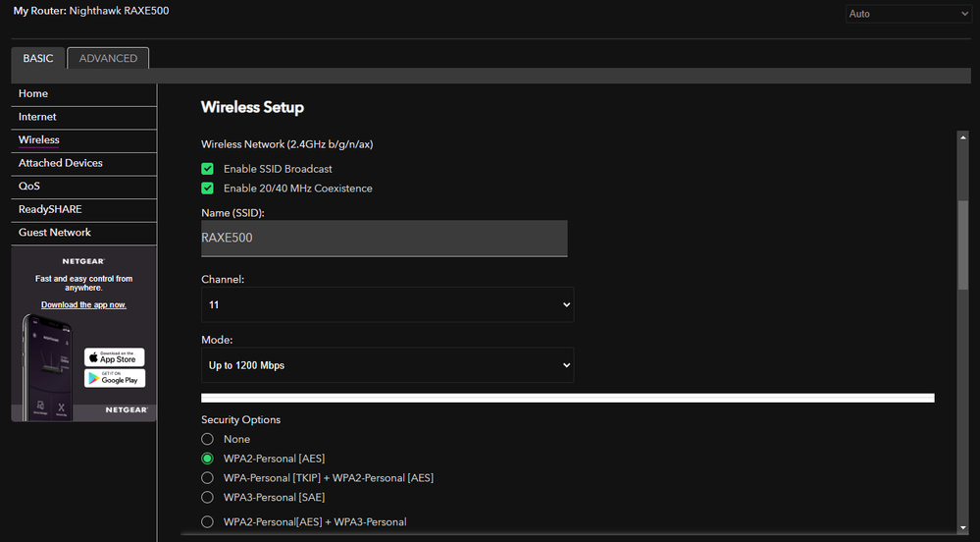Open the ReadySHARE page

coord(50,209)
